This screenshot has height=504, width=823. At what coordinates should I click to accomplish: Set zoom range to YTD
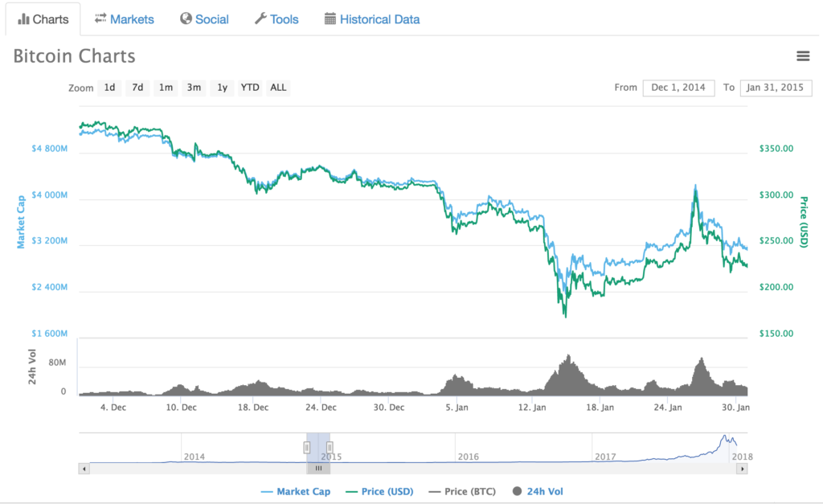[x=250, y=88]
